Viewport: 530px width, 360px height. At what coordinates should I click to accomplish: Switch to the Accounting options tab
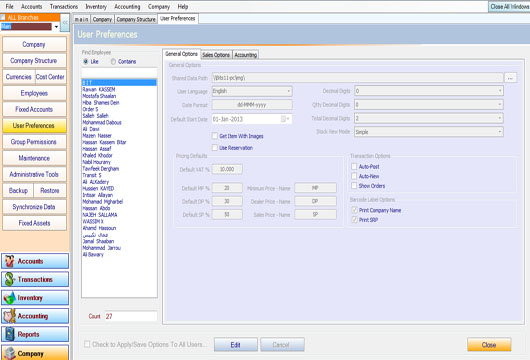pyautogui.click(x=246, y=55)
